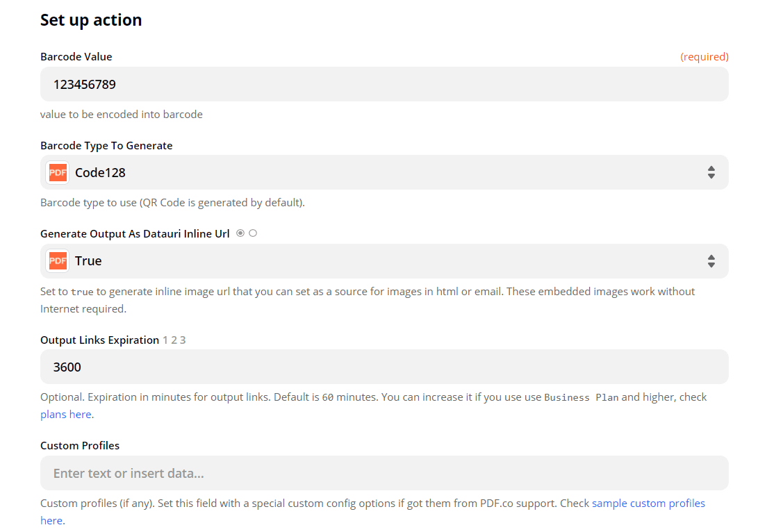Image resolution: width=767 pixels, height=532 pixels.
Task: Select the empty radio next to Datauri label
Action: click(252, 233)
